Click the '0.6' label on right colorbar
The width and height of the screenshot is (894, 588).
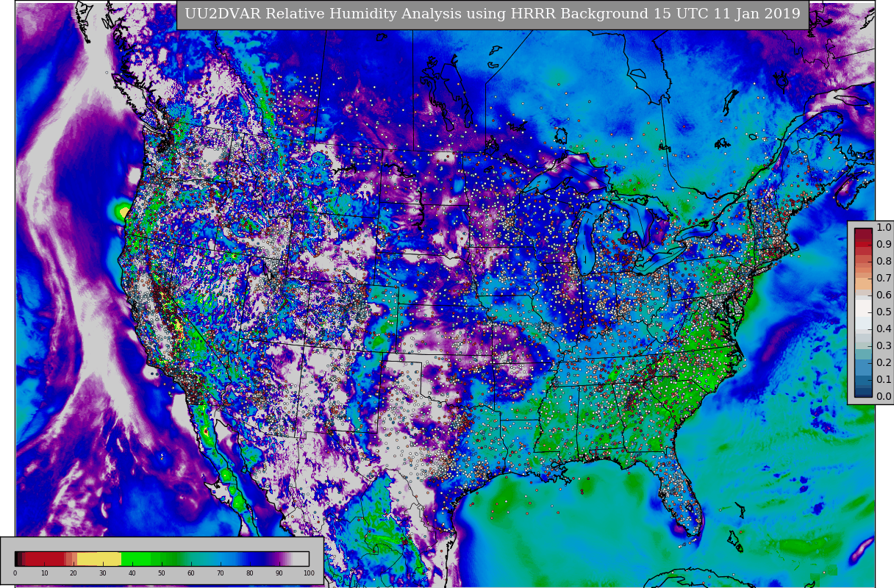click(x=884, y=295)
